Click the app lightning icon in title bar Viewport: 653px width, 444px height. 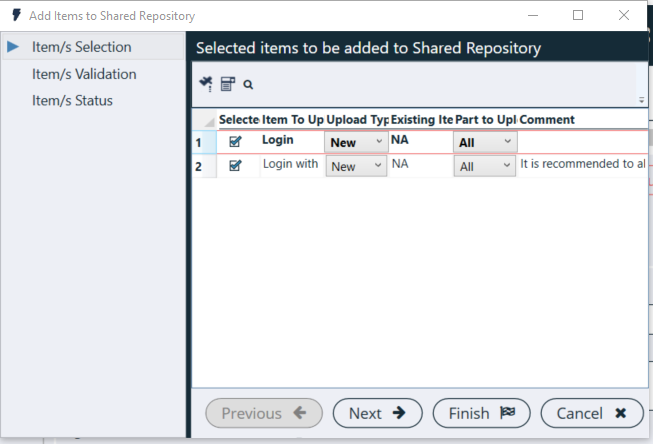pyautogui.click(x=15, y=16)
